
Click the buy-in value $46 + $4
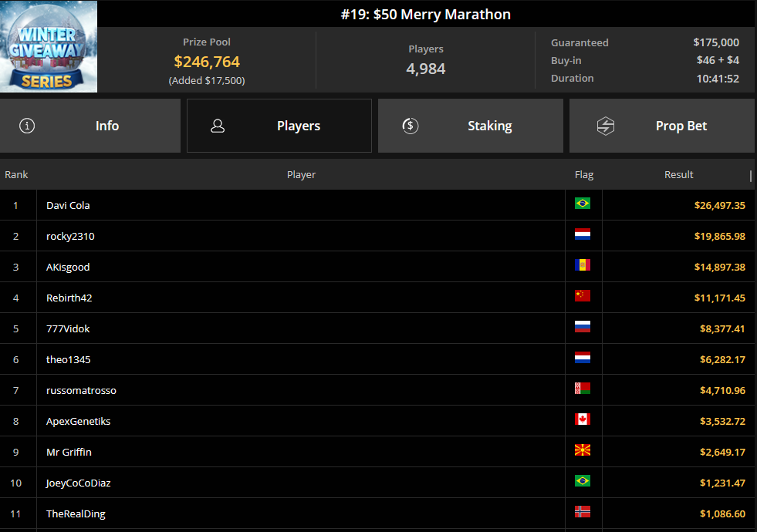pos(718,60)
